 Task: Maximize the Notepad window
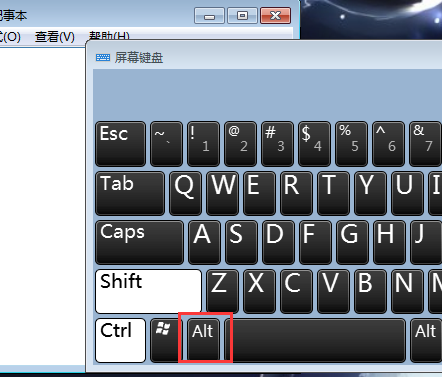point(242,16)
